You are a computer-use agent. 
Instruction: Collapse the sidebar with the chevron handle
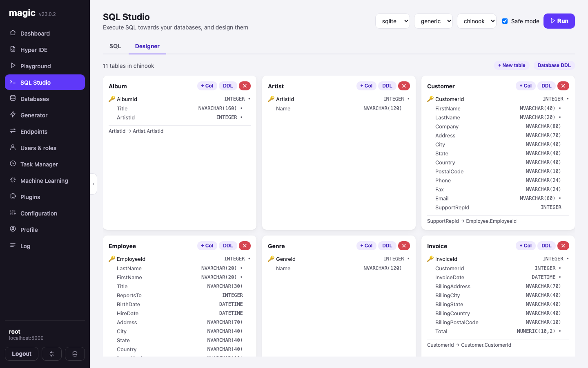point(94,184)
